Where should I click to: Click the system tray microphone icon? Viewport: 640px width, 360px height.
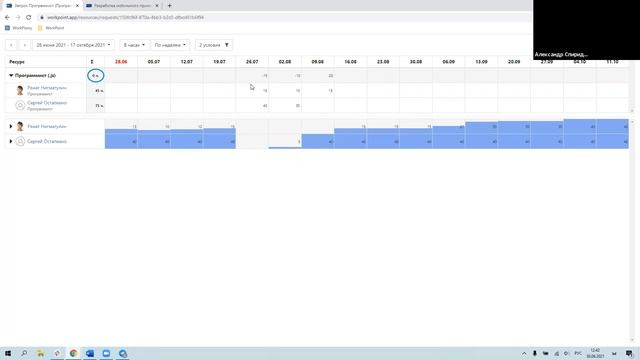click(x=535, y=353)
